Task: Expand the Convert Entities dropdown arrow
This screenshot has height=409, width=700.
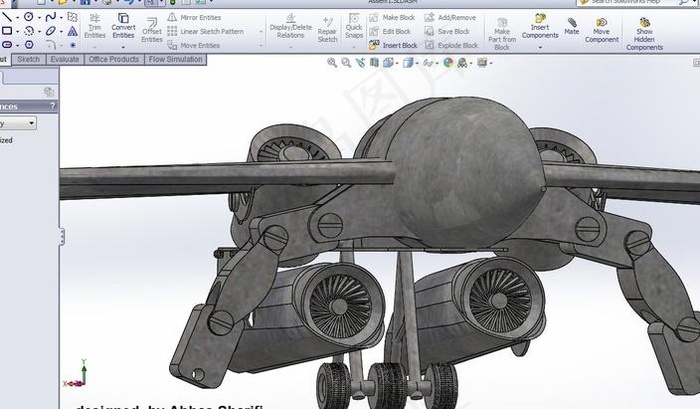Action: [x=123, y=46]
